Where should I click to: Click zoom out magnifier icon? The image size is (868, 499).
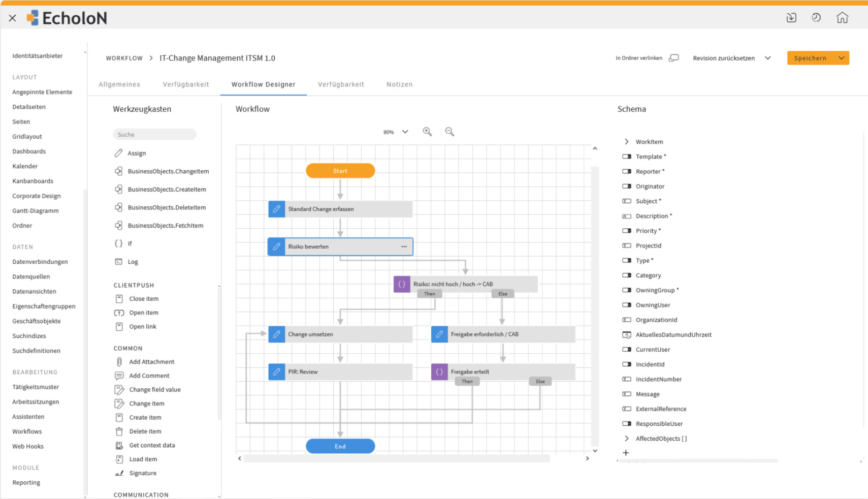point(449,132)
